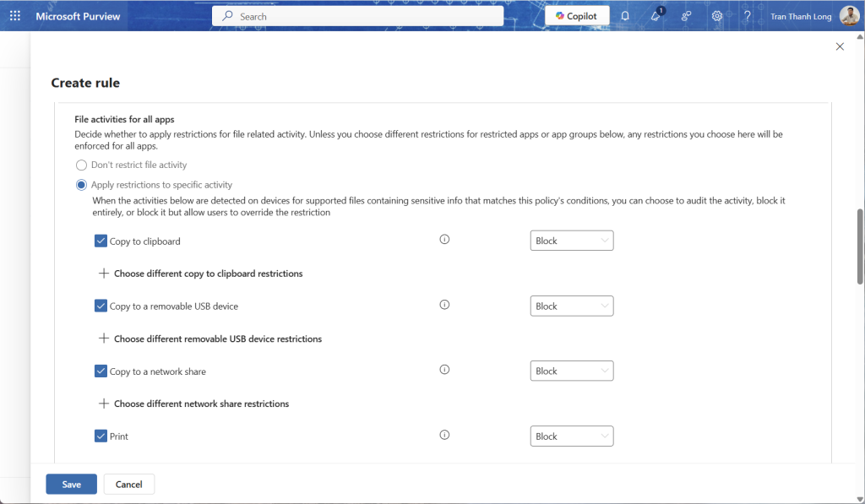The image size is (865, 504).
Task: Click info icon next to Copy to clipboard
Action: click(x=444, y=240)
